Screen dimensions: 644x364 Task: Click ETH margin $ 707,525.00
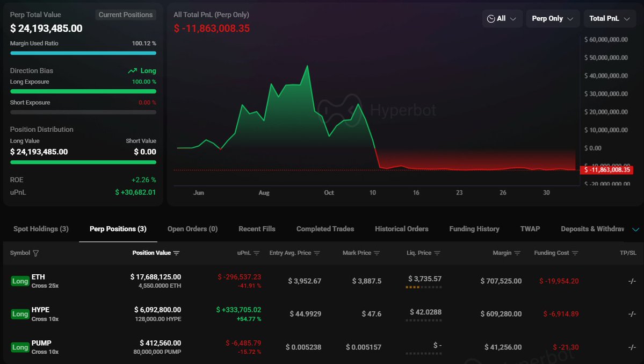[501, 281]
